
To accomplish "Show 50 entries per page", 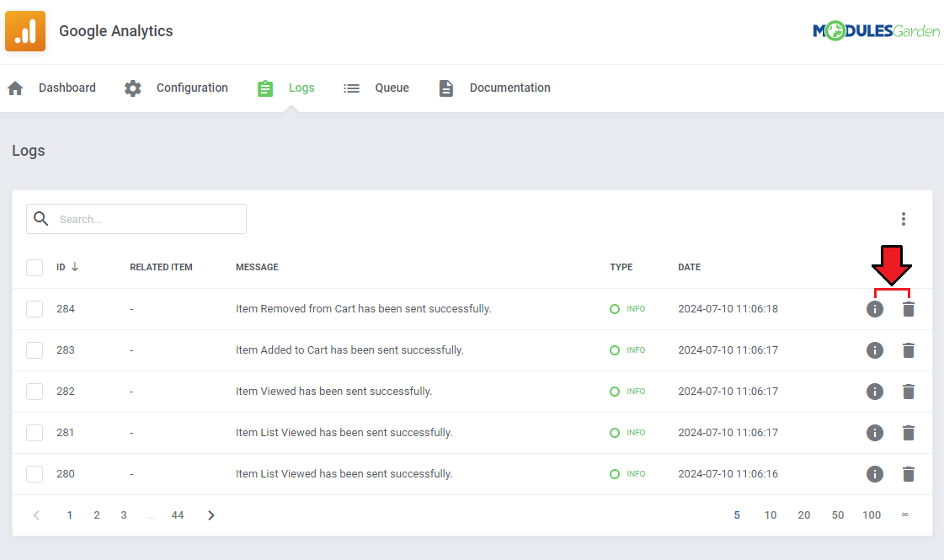I will pyautogui.click(x=838, y=515).
